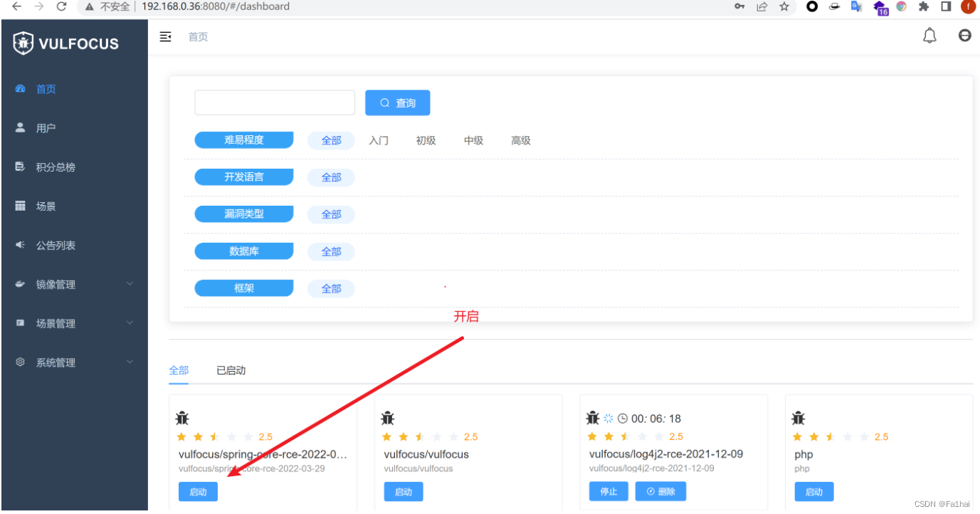Click the php card title
980x514 pixels.
[x=804, y=454]
